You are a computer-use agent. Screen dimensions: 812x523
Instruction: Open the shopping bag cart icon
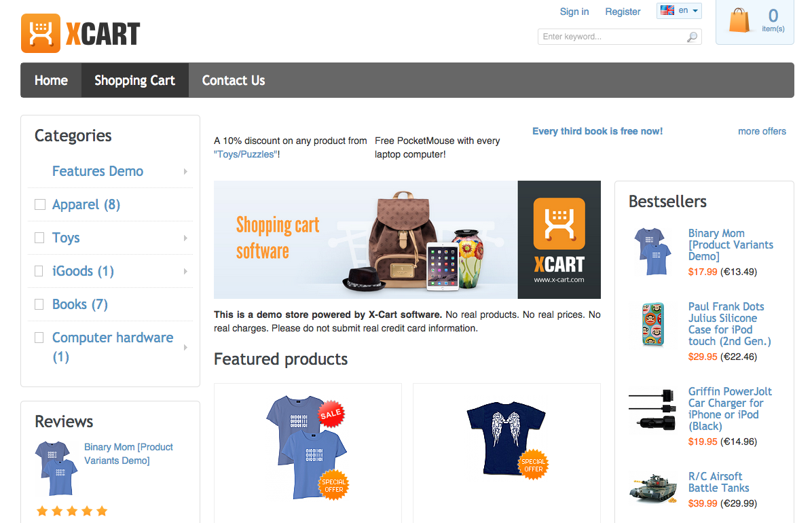(x=739, y=20)
